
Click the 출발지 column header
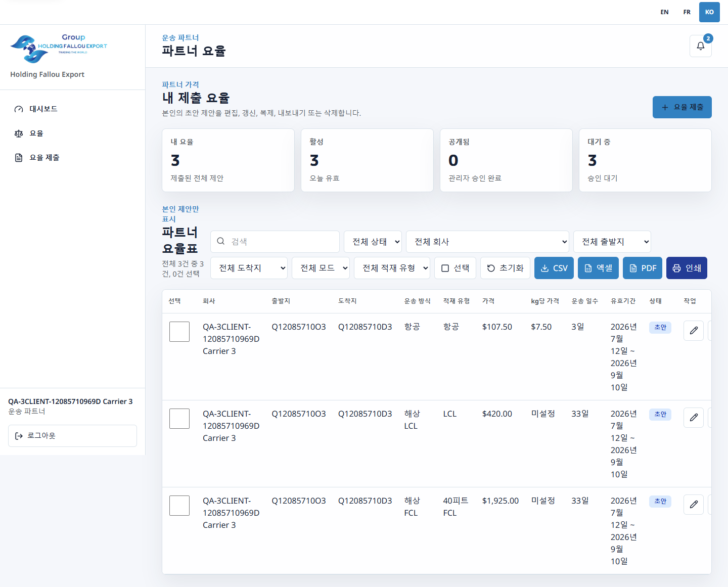(x=281, y=301)
